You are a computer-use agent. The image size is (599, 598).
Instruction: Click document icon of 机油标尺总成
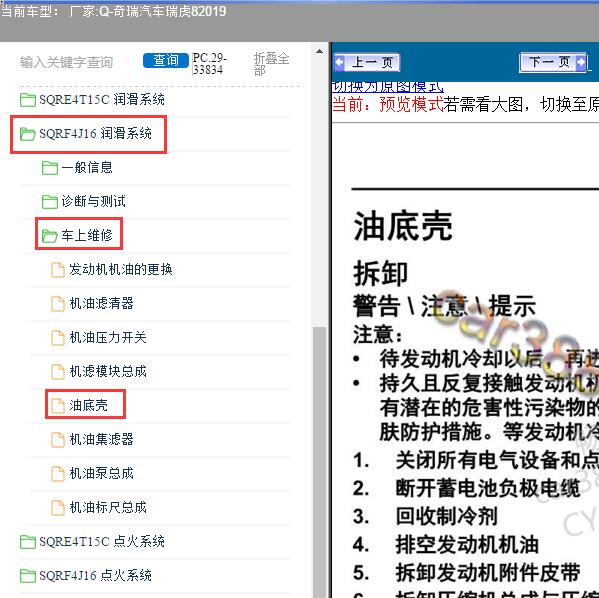tap(58, 508)
